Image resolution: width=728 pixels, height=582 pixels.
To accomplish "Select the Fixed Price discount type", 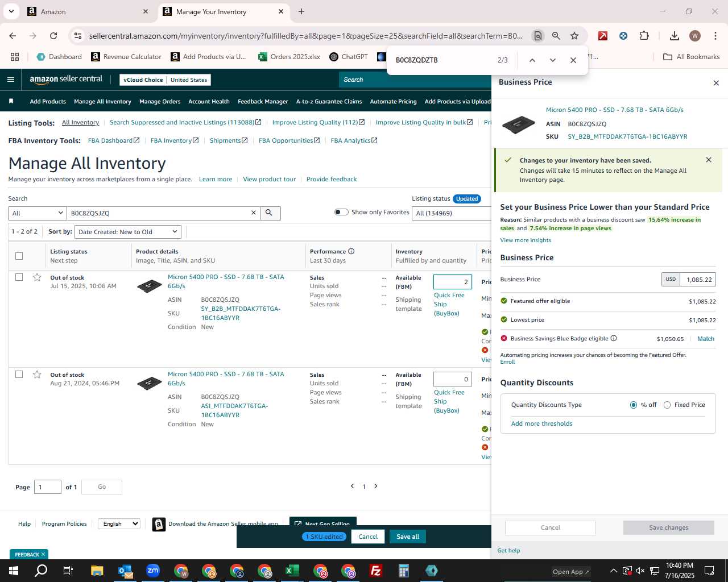I will point(667,405).
